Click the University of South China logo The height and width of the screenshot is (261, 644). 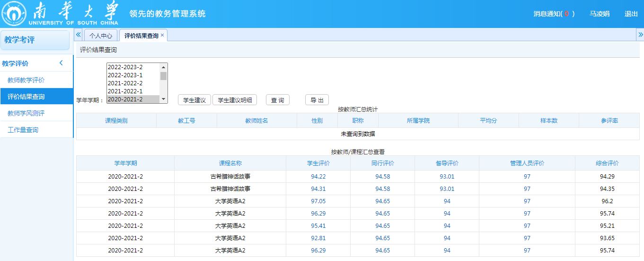point(60,14)
